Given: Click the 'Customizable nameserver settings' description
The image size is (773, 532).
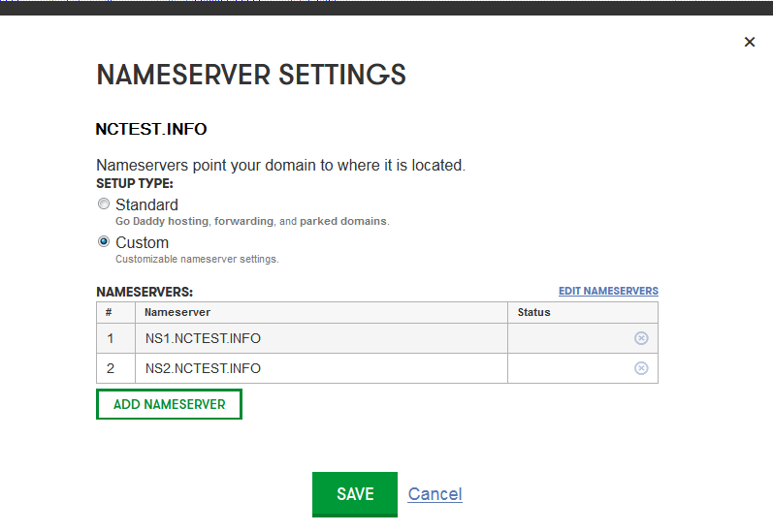Looking at the screenshot, I should [197, 259].
